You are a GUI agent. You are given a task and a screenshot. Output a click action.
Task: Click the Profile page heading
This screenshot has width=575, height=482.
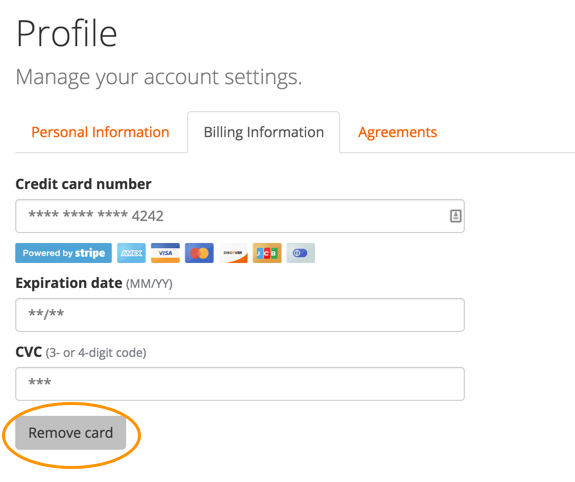click(67, 34)
